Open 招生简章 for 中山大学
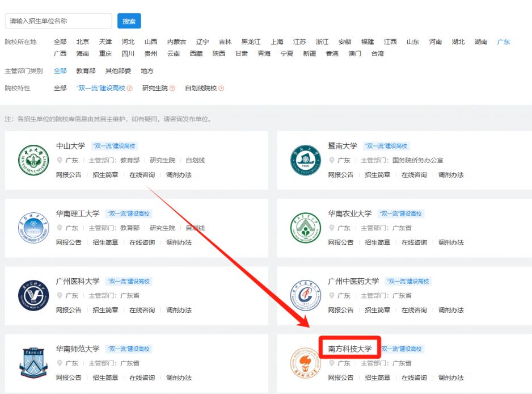 pos(105,175)
